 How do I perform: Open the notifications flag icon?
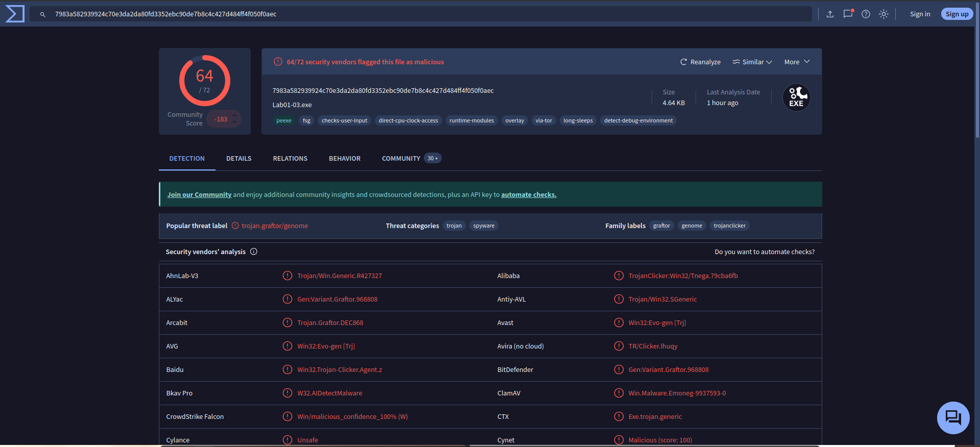(848, 14)
